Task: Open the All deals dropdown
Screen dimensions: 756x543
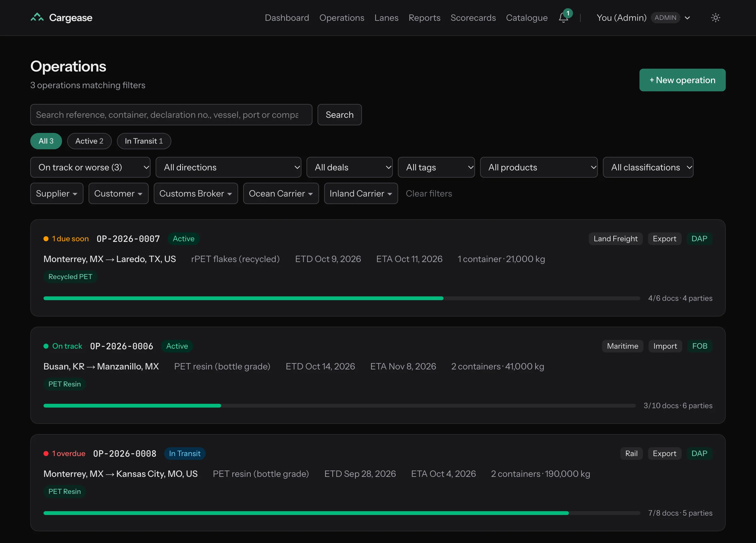Action: (x=349, y=167)
